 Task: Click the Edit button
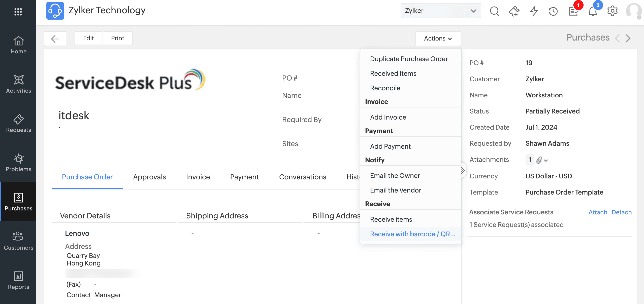click(x=88, y=38)
